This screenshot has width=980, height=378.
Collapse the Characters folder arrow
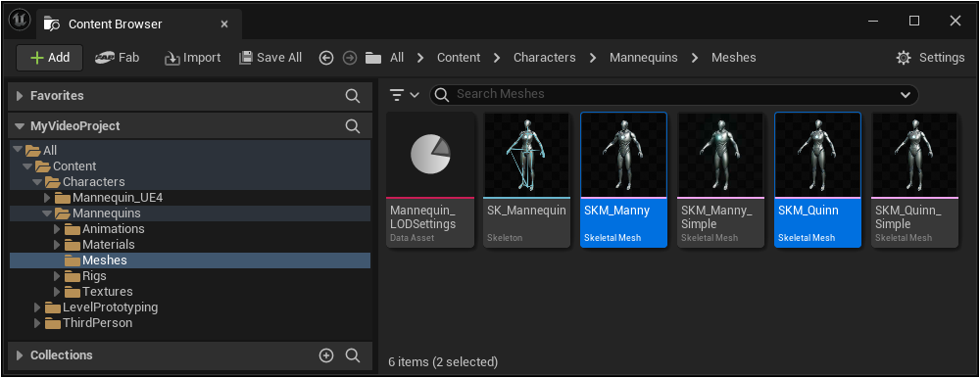[37, 182]
